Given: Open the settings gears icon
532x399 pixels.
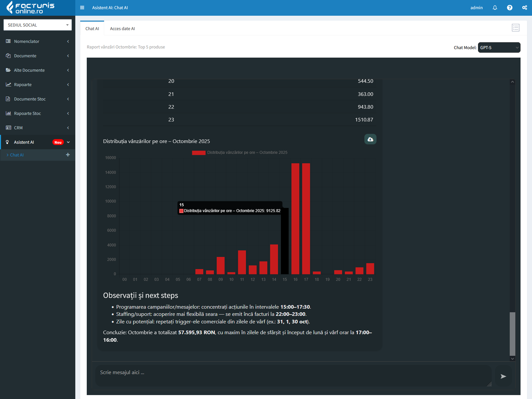Looking at the screenshot, I should (x=524, y=8).
